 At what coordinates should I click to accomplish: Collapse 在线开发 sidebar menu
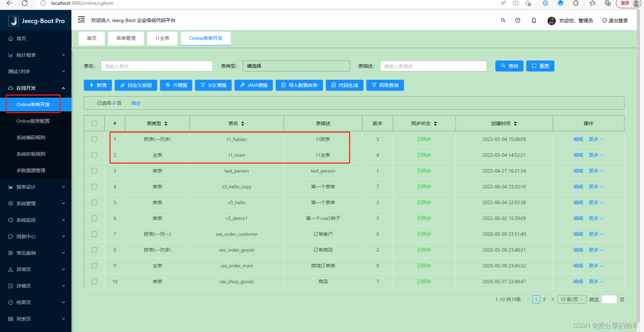tap(36, 88)
